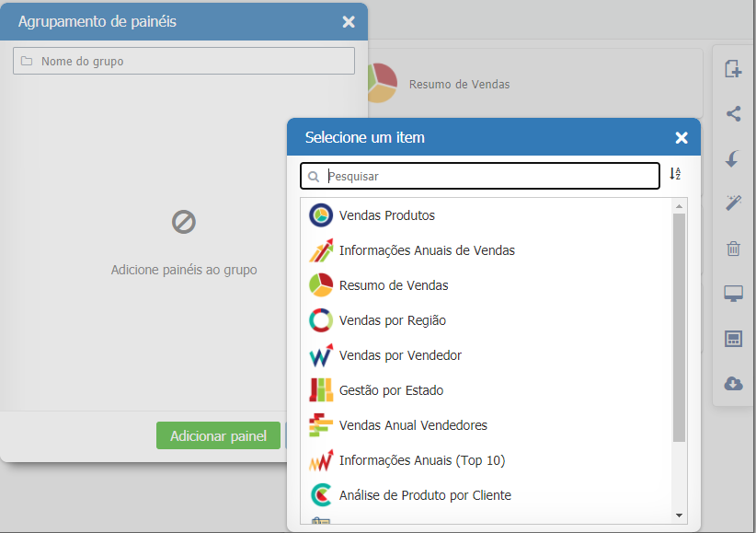Click the Adicionar painel button
The width and height of the screenshot is (756, 533).
pos(218,435)
